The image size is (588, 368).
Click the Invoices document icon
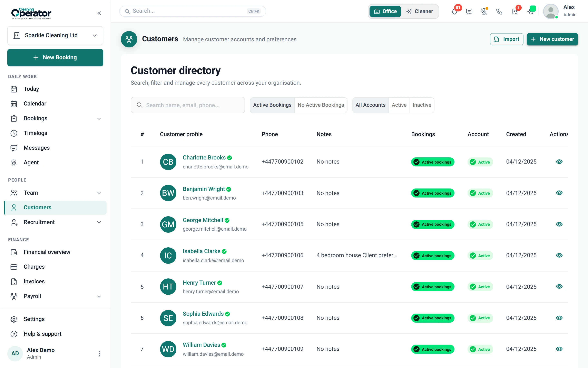click(14, 282)
